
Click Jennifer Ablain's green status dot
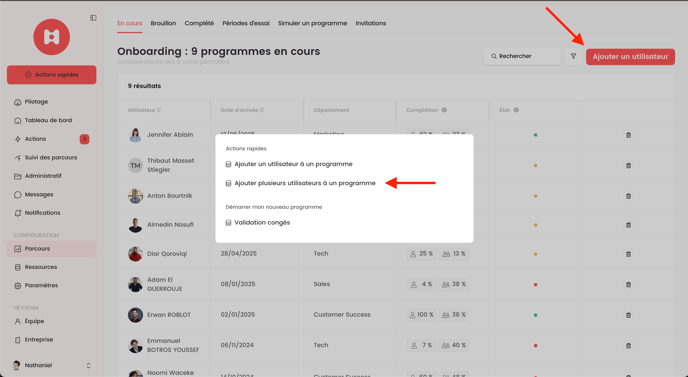(x=535, y=135)
